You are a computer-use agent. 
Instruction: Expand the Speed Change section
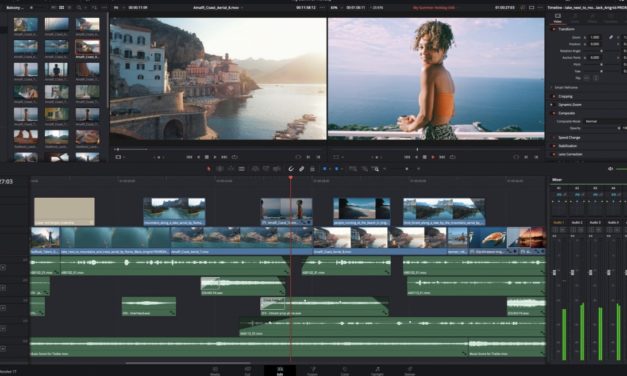coord(569,138)
